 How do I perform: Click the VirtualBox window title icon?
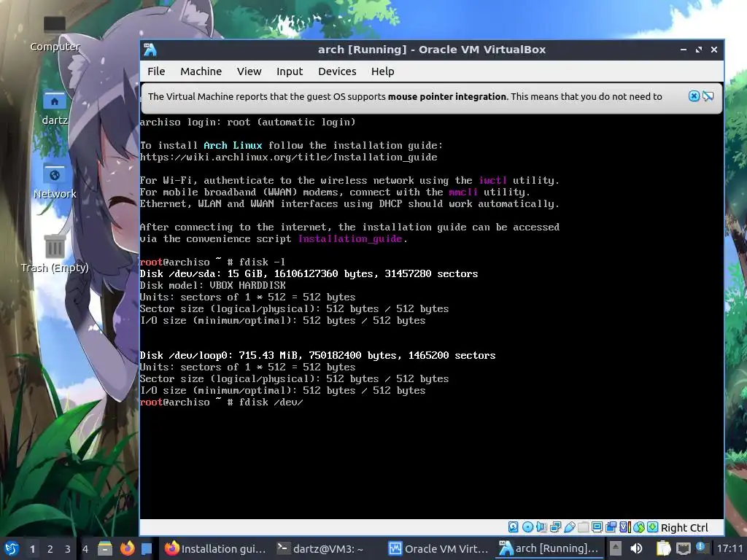[150, 50]
